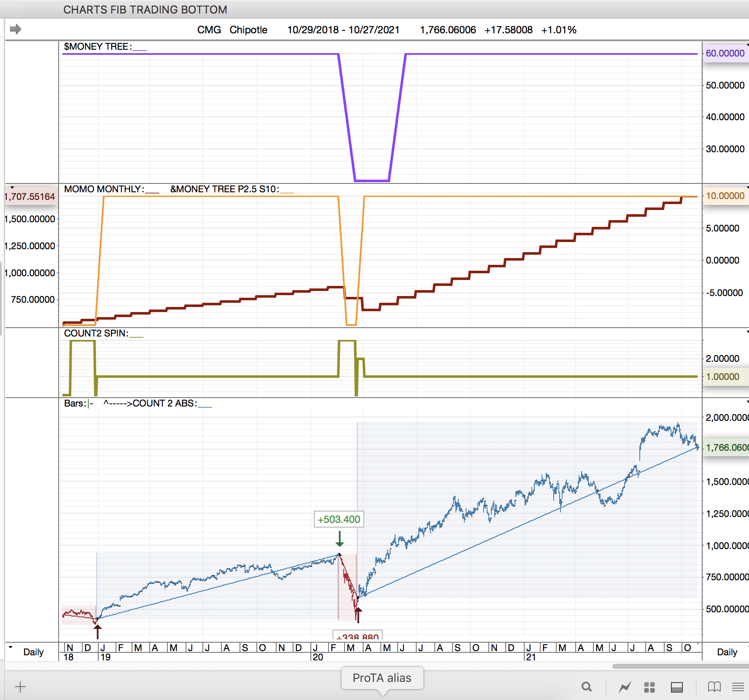Viewport: 749px width, 700px height.
Task: Select the MOMO MONTHLY indicator label
Action: click(x=104, y=189)
